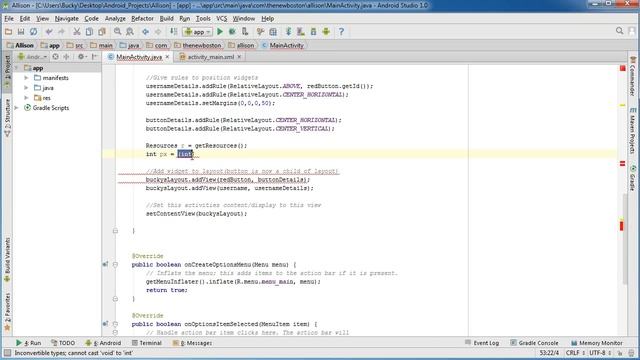Click the Copy toolbar icon

pyautogui.click(x=89, y=31)
